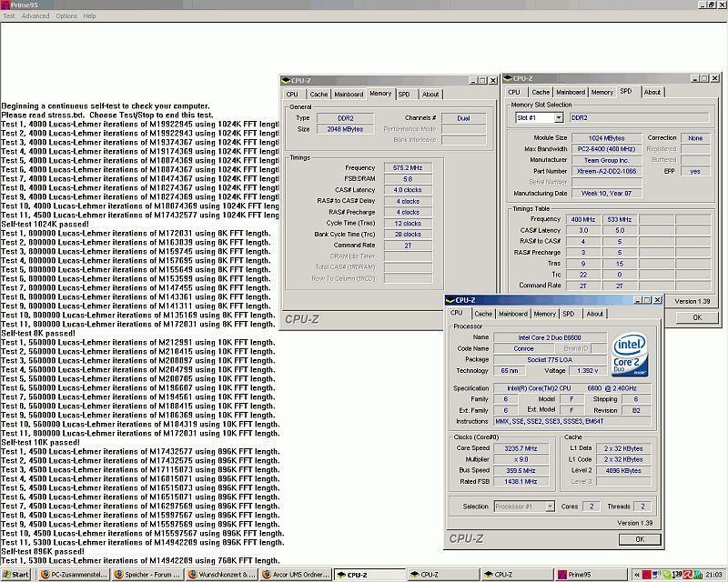The image size is (728, 582).
Task: Open the Advanced menu in Prime95
Action: pos(35,15)
